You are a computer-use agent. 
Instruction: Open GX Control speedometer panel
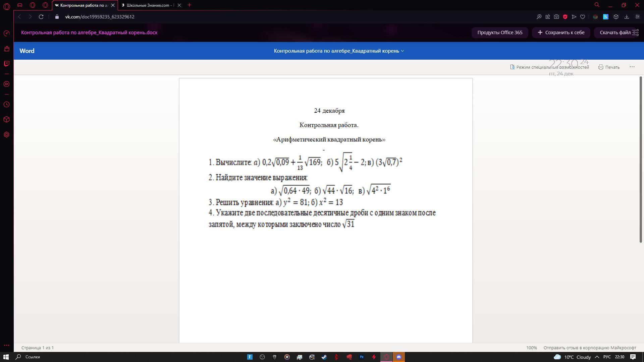click(6, 34)
